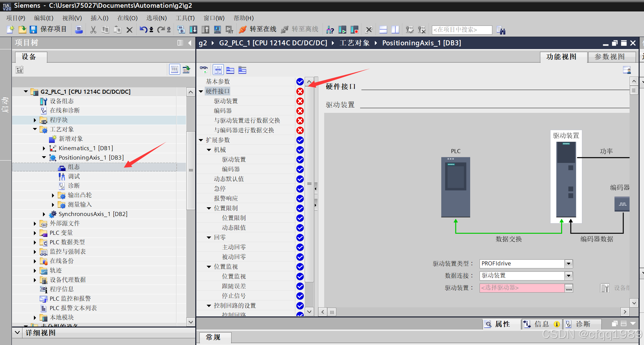
Task: Open the 驱动装置类型 PROFIdrive dropdown
Action: click(568, 264)
